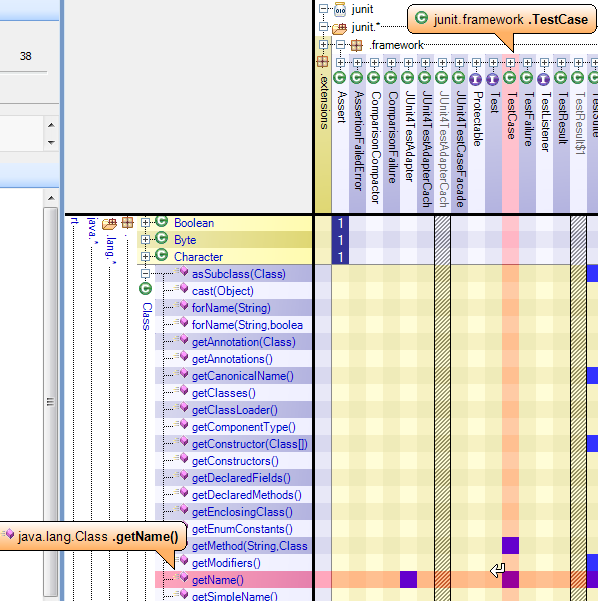Click the purple getName and JUnit4TestAdapter dependency cell
Viewport: 598px width, 601px height.
408,579
